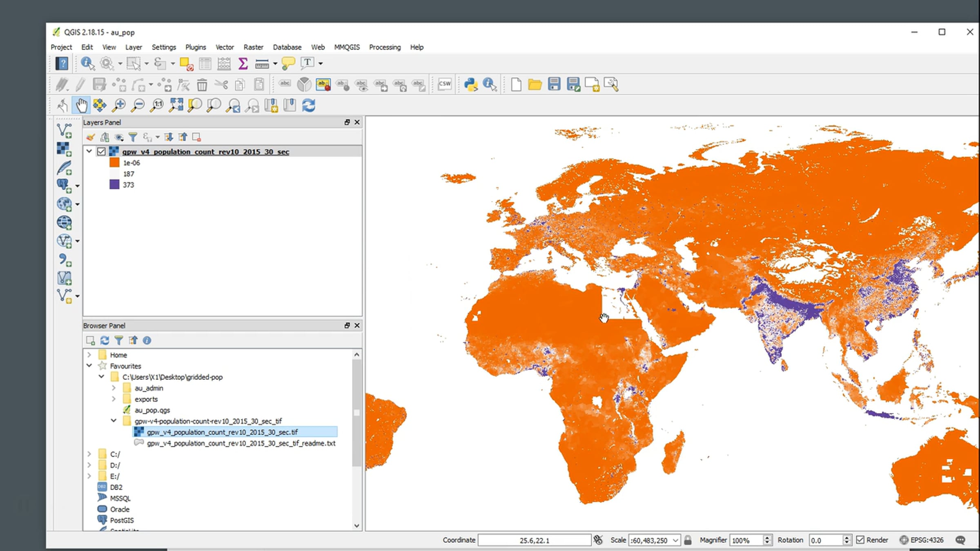Image resolution: width=980 pixels, height=551 pixels.
Task: Click the Rotation value field
Action: [825, 540]
